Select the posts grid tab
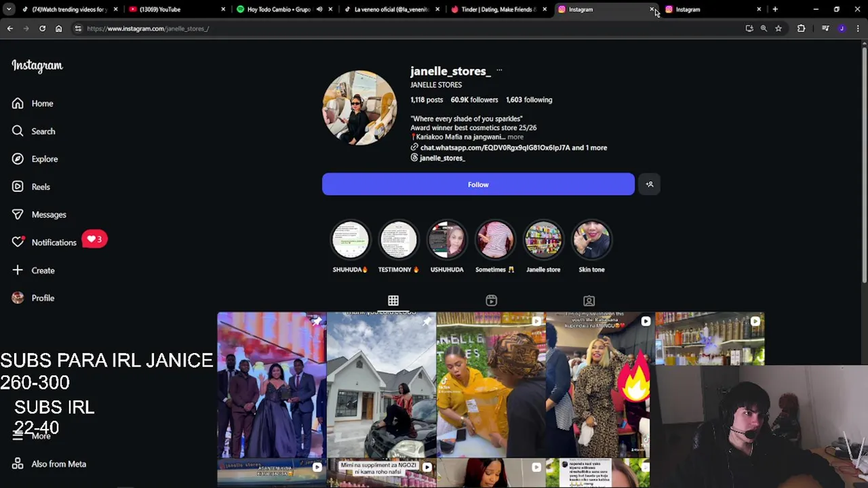The width and height of the screenshot is (868, 488). pyautogui.click(x=393, y=300)
